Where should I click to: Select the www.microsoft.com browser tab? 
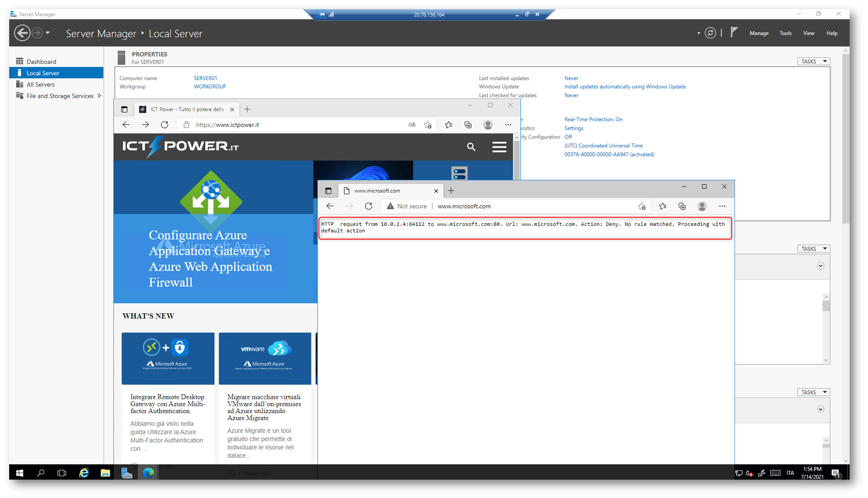[391, 191]
